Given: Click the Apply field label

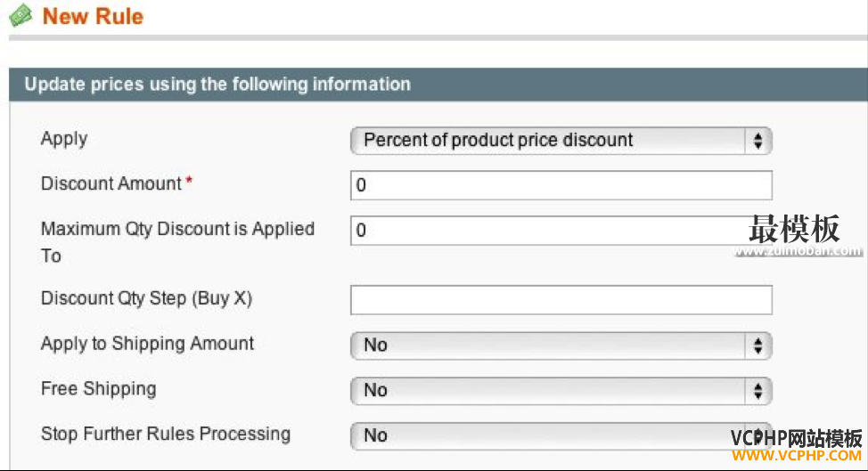Looking at the screenshot, I should pyautogui.click(x=64, y=139).
